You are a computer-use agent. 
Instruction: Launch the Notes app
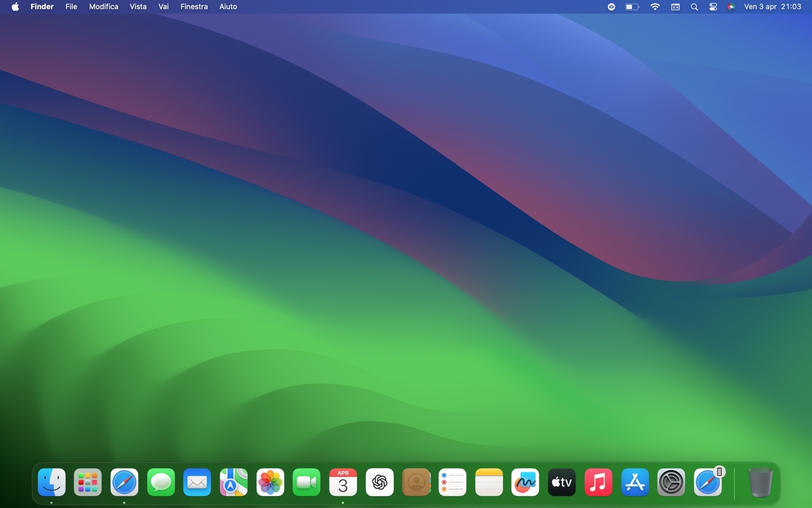[x=488, y=482]
